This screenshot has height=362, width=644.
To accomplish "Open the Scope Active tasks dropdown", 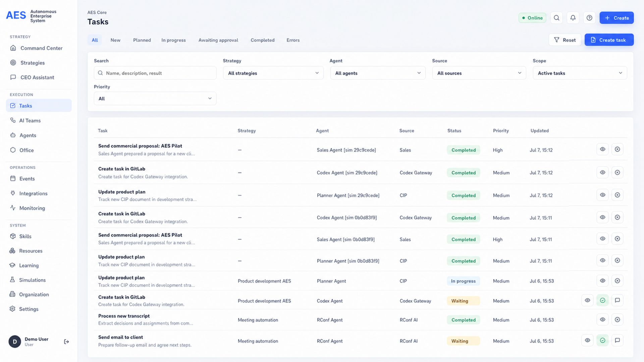I will coord(580,73).
